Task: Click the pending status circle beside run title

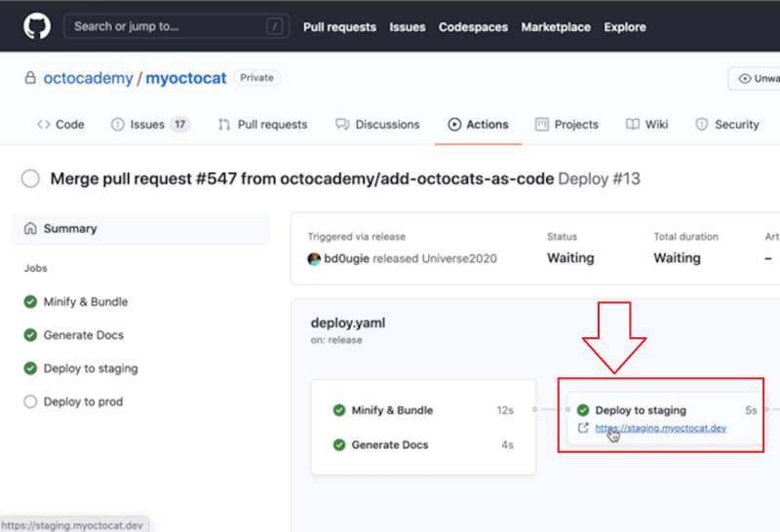Action: tap(30, 178)
